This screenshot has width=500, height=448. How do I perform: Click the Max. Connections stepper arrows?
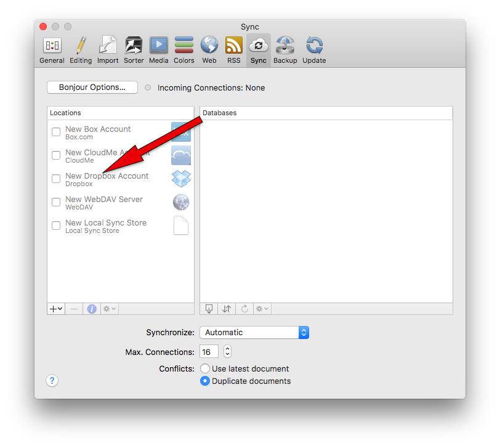pos(227,352)
